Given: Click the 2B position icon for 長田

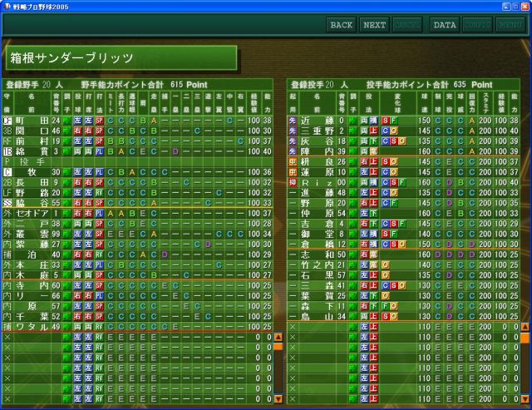Looking at the screenshot, I should click(x=7, y=183).
